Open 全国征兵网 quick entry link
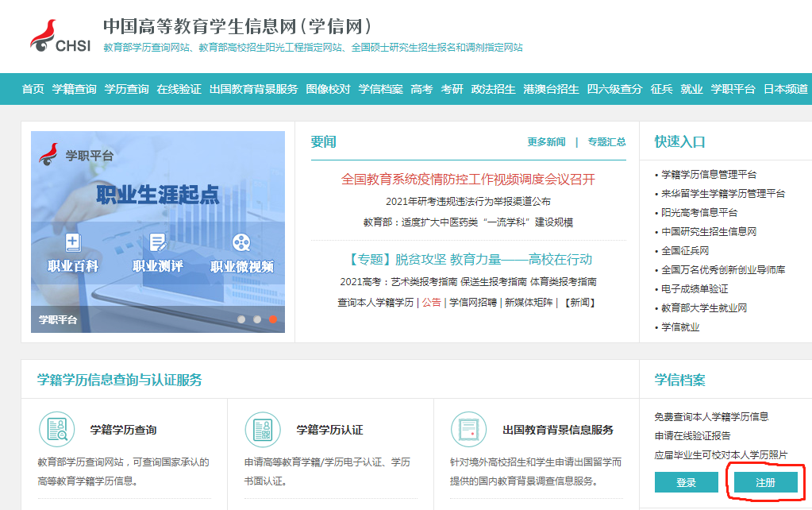812x510 pixels. click(687, 253)
